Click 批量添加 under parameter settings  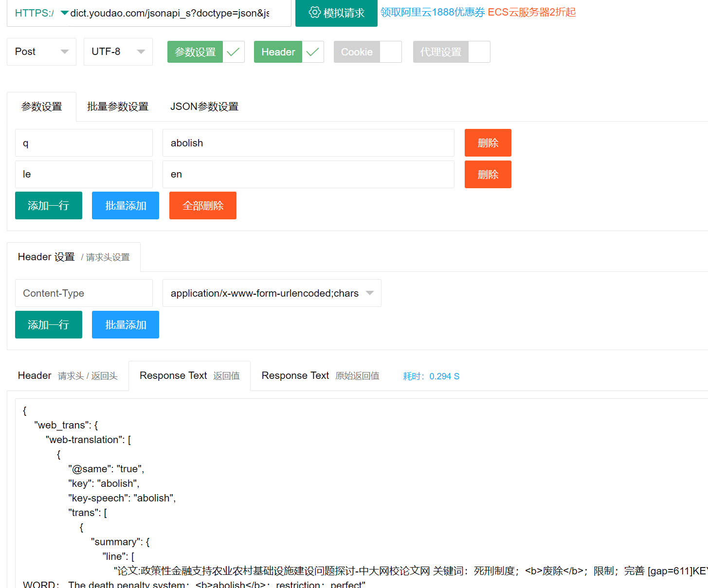(126, 206)
